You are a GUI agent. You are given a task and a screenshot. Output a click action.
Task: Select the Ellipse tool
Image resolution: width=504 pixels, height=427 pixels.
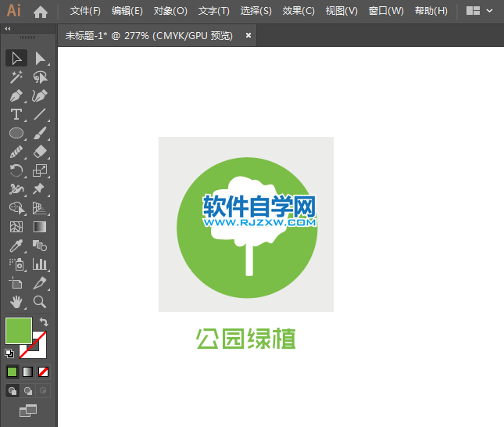[16, 133]
